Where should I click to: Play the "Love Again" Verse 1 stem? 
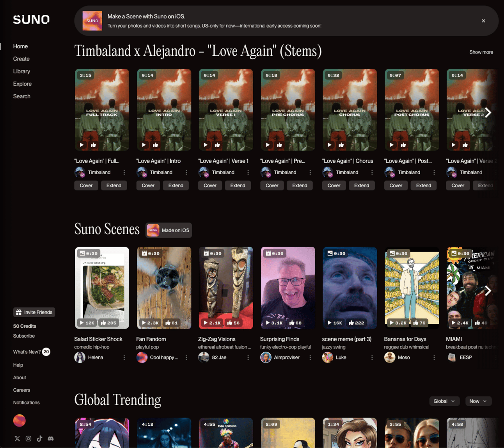point(206,145)
